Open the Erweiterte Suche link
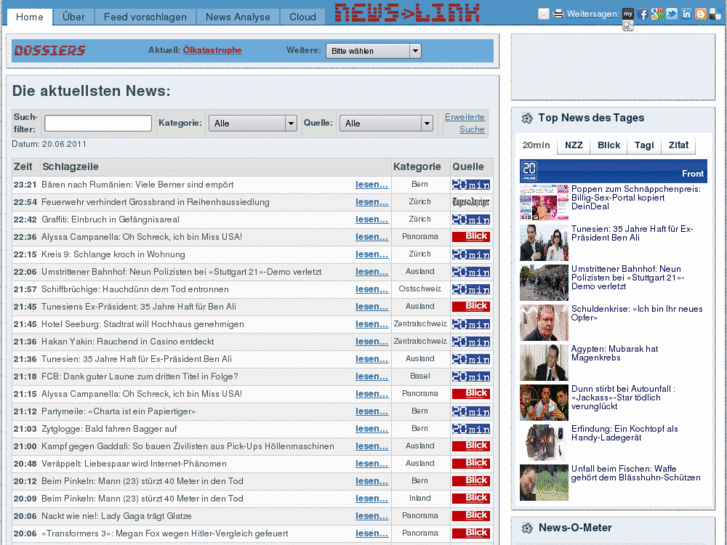 coord(465,123)
